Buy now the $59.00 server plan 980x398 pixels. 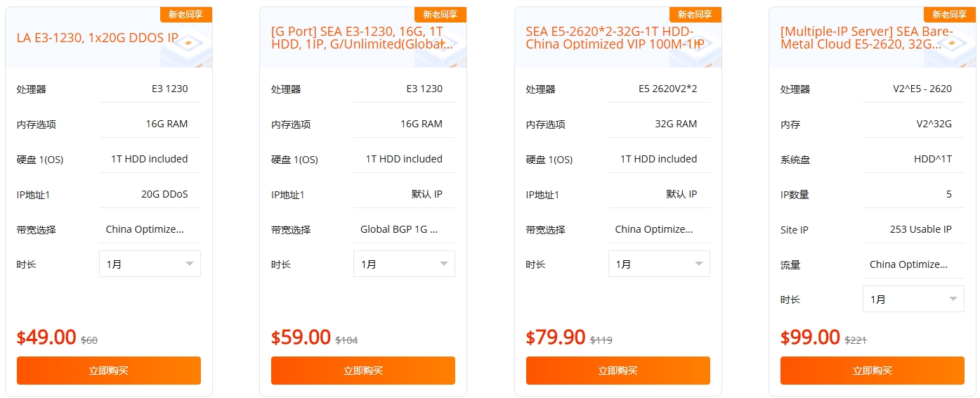(363, 371)
